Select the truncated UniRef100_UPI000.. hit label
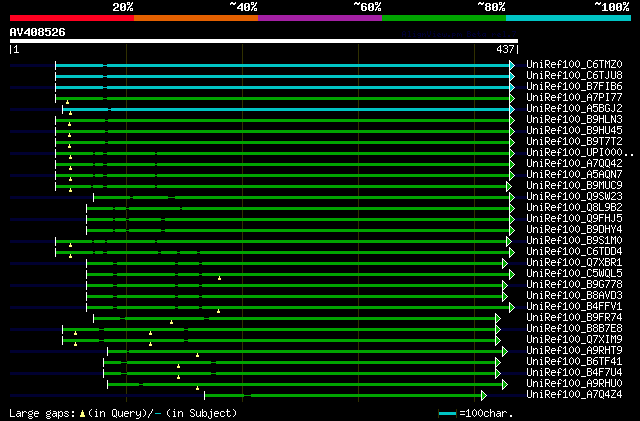 coord(580,153)
